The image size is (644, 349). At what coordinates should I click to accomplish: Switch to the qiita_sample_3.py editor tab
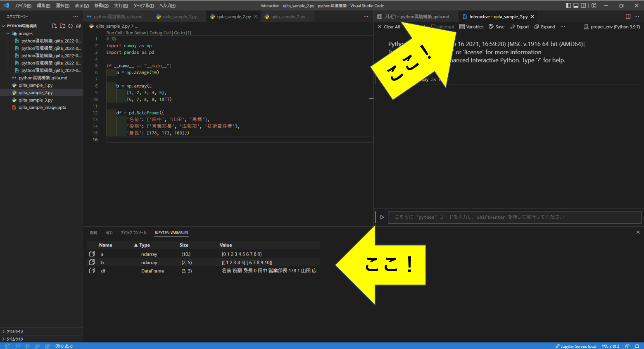click(x=288, y=17)
